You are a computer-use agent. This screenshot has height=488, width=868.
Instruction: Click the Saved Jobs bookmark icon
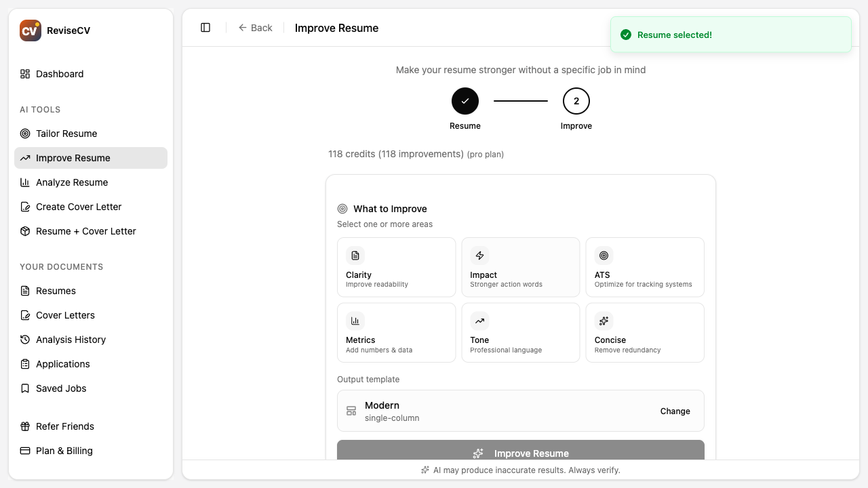24,388
